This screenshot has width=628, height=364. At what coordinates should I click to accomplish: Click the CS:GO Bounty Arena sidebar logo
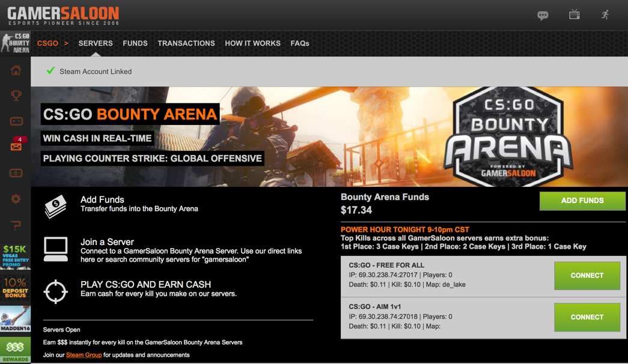pyautogui.click(x=16, y=43)
